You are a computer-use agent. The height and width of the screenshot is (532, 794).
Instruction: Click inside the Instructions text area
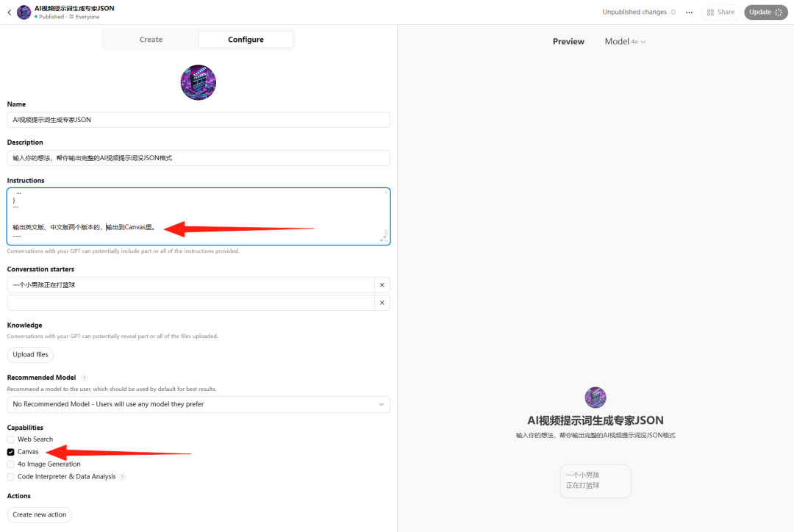tap(198, 217)
